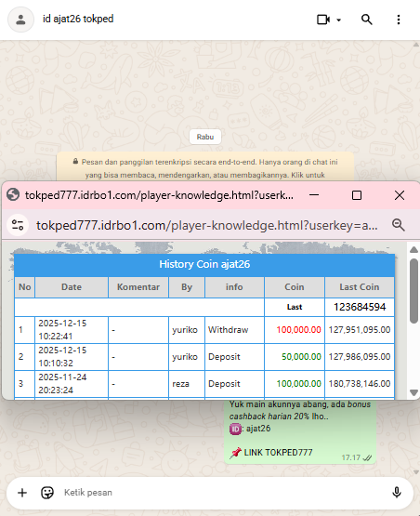Screen dimensions: 420x516
Task: Click the 180,738,146.00 last coin cell
Action: [360, 384]
